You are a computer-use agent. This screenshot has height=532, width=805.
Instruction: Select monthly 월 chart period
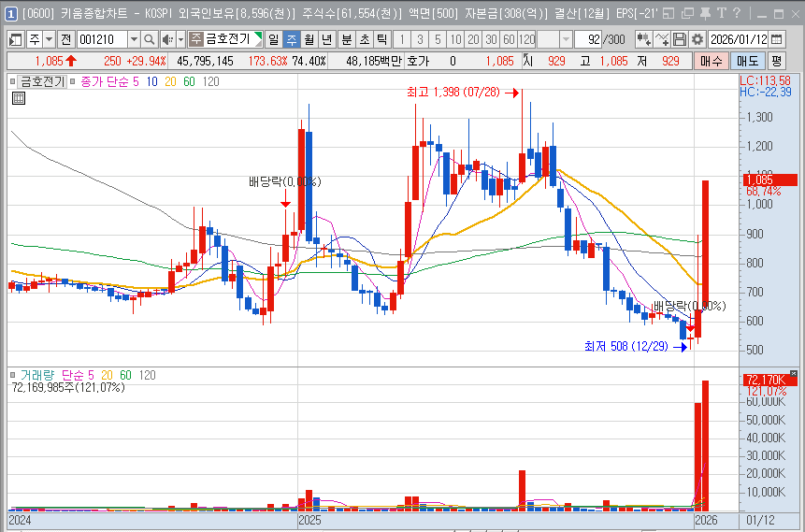click(309, 39)
